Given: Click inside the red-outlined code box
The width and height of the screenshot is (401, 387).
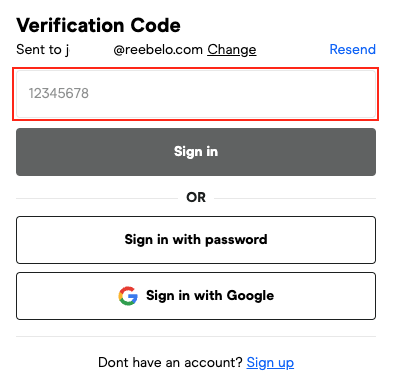Looking at the screenshot, I should coord(196,94).
